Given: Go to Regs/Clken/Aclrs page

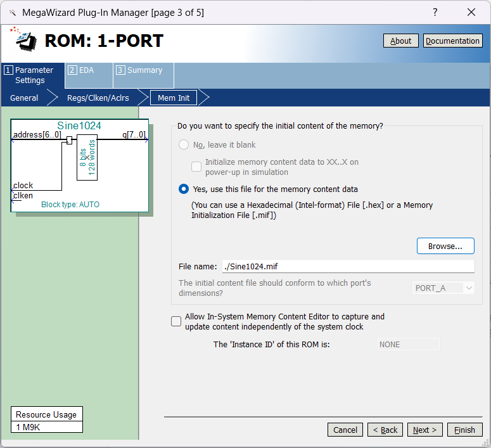Looking at the screenshot, I should [x=98, y=98].
